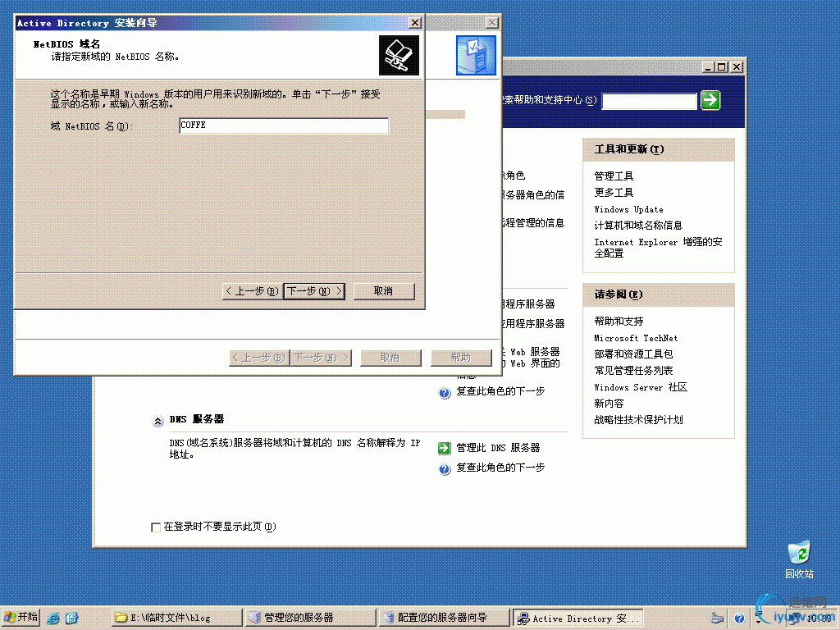
Task: Open the 开始 Start menu
Action: [x=21, y=618]
